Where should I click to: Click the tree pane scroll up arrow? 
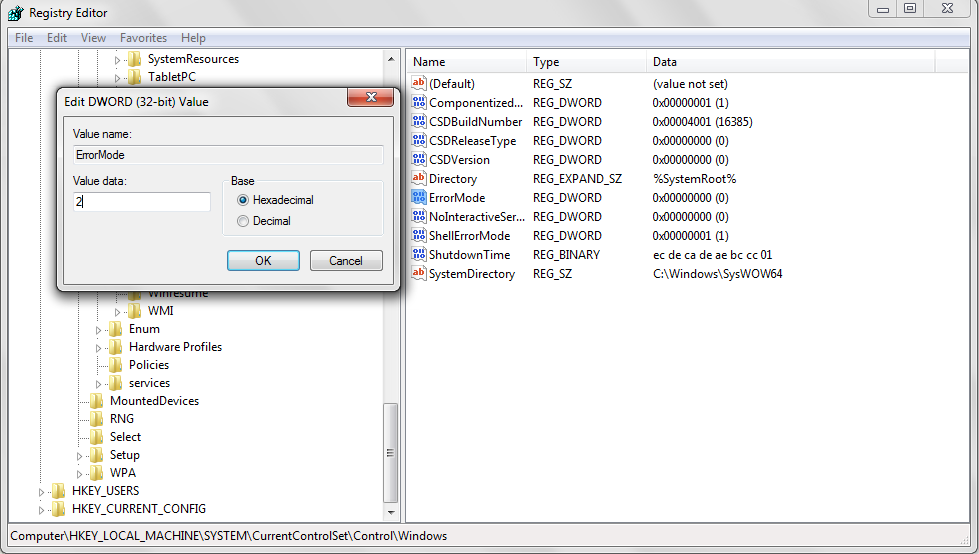pyautogui.click(x=391, y=59)
